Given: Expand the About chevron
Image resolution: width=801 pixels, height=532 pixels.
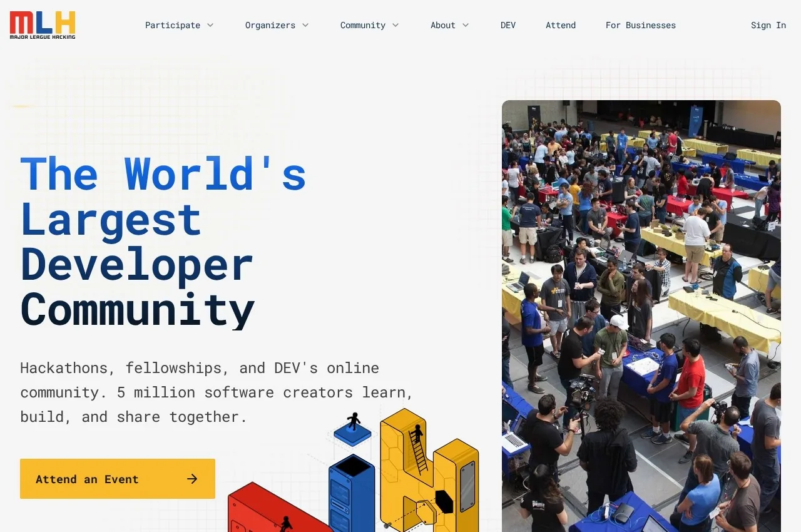Looking at the screenshot, I should (466, 25).
